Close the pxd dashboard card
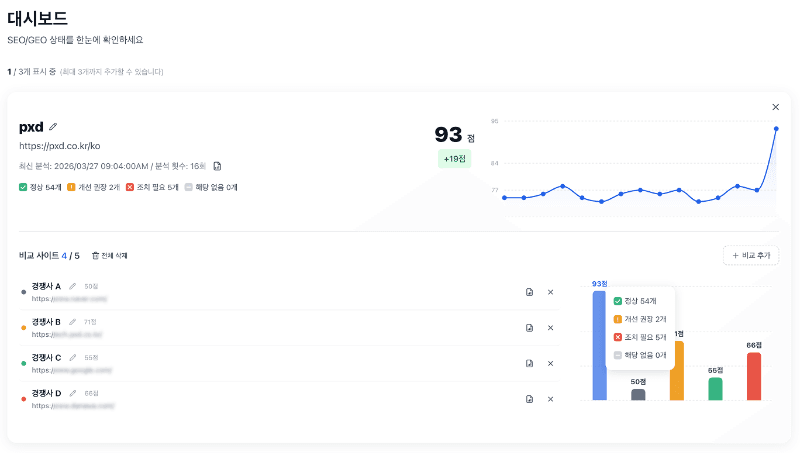 coord(776,107)
